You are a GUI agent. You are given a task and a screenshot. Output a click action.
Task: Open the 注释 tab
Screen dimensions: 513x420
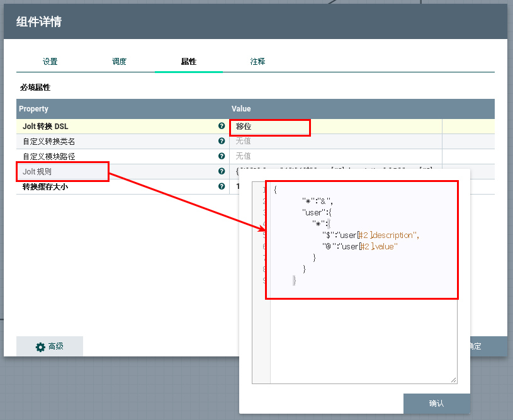257,62
